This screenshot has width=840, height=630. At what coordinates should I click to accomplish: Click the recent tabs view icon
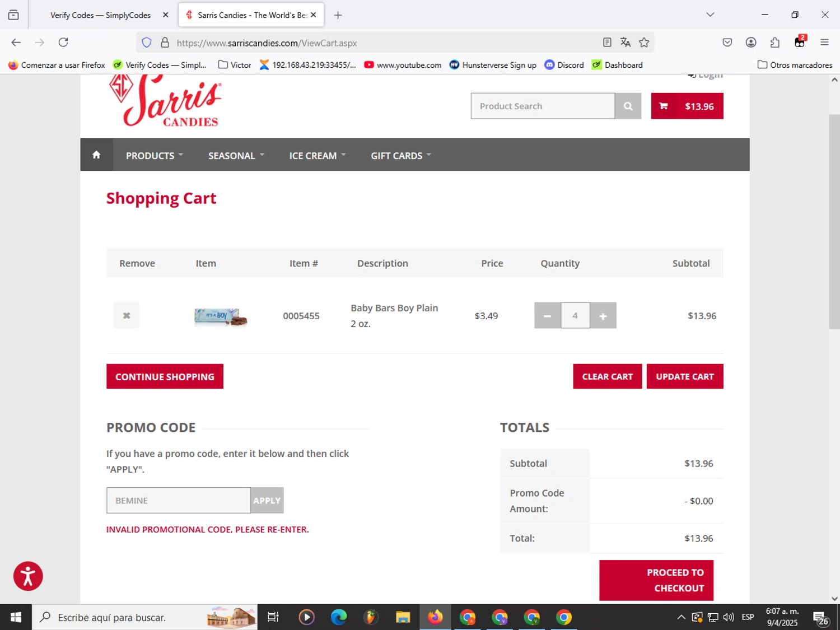[13, 15]
